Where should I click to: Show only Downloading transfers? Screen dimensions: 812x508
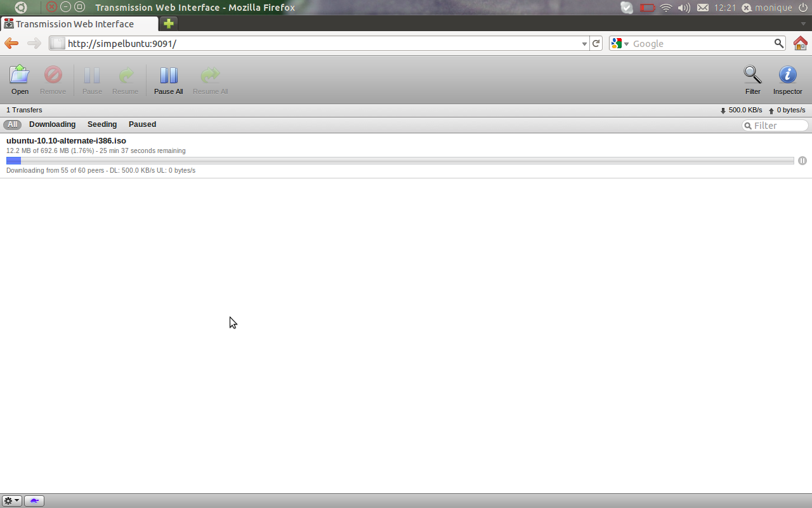52,124
